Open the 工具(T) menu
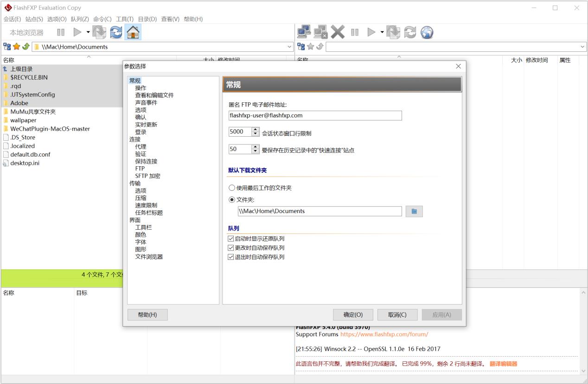This screenshot has height=384, width=588. click(x=124, y=19)
